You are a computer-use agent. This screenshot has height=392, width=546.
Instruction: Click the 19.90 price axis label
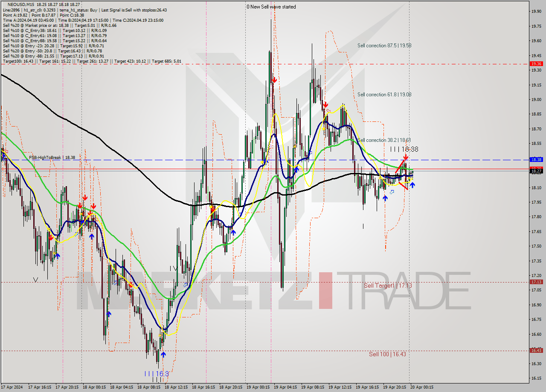tap(536, 12)
